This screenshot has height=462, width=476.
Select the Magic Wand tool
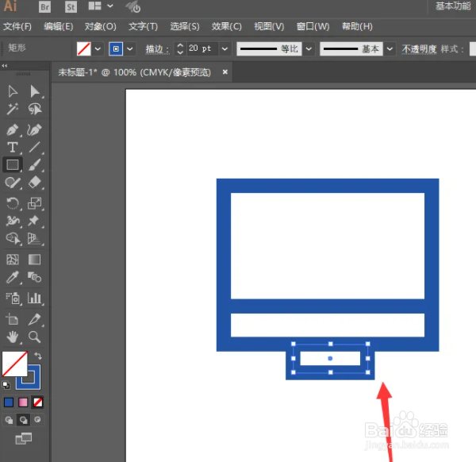(x=13, y=109)
